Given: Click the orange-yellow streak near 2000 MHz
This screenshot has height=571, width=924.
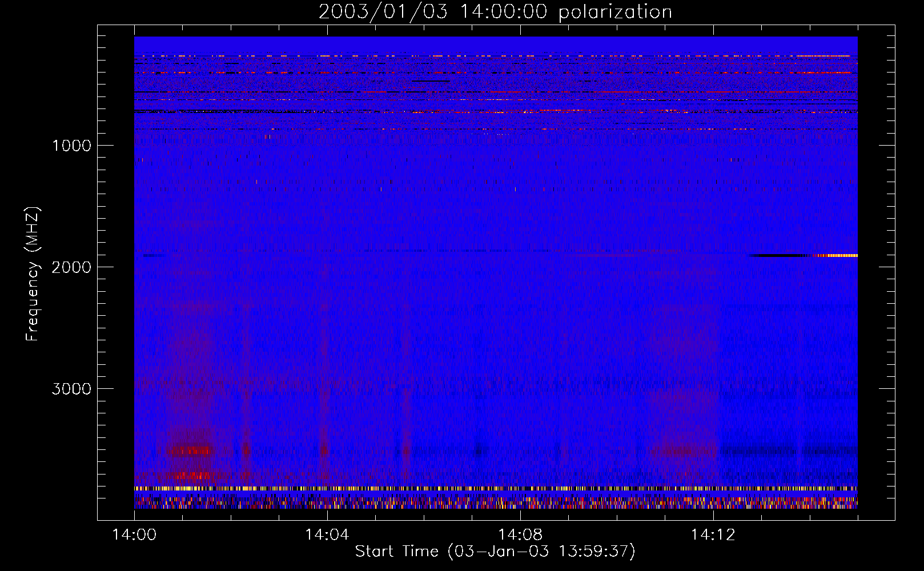Looking at the screenshot, I should tap(835, 256).
